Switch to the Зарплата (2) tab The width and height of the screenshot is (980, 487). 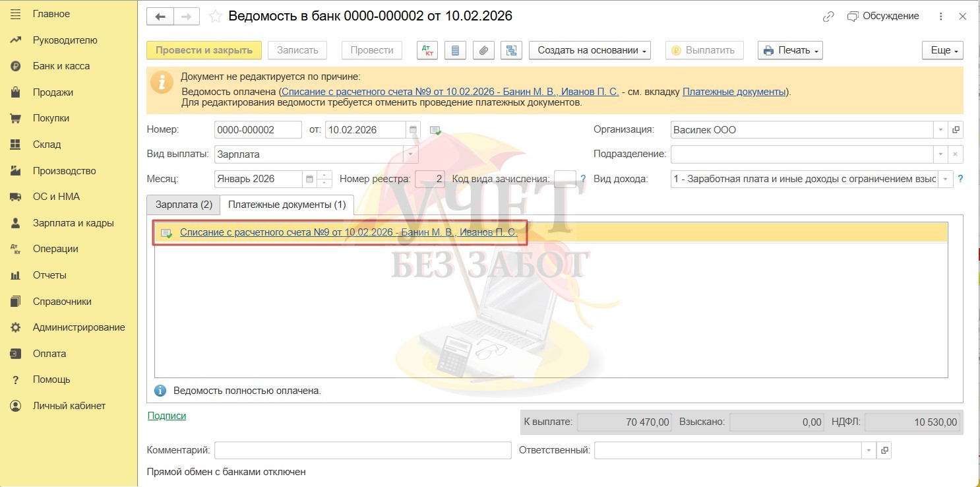coord(183,205)
